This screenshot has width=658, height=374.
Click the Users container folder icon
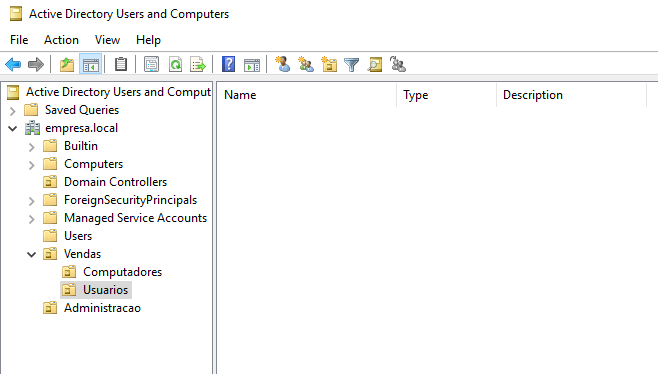[x=50, y=236]
